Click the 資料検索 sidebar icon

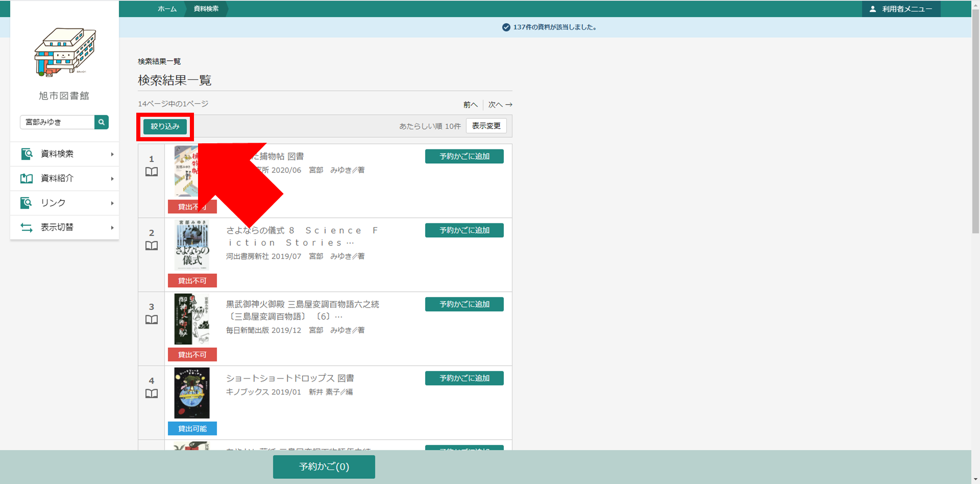[x=27, y=154]
